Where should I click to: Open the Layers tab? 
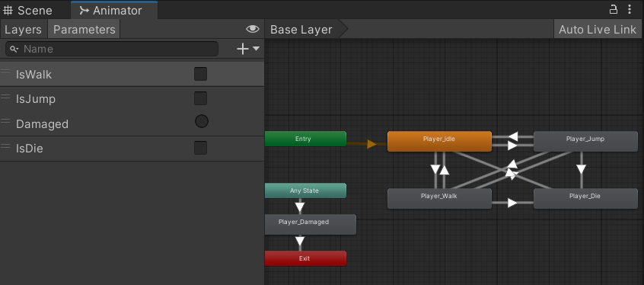(x=24, y=30)
